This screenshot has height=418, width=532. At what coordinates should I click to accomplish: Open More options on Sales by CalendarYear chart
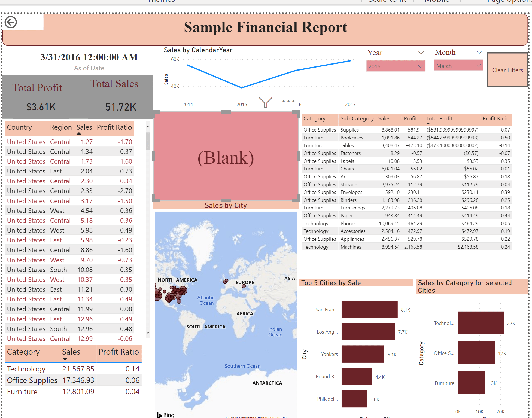tap(288, 101)
